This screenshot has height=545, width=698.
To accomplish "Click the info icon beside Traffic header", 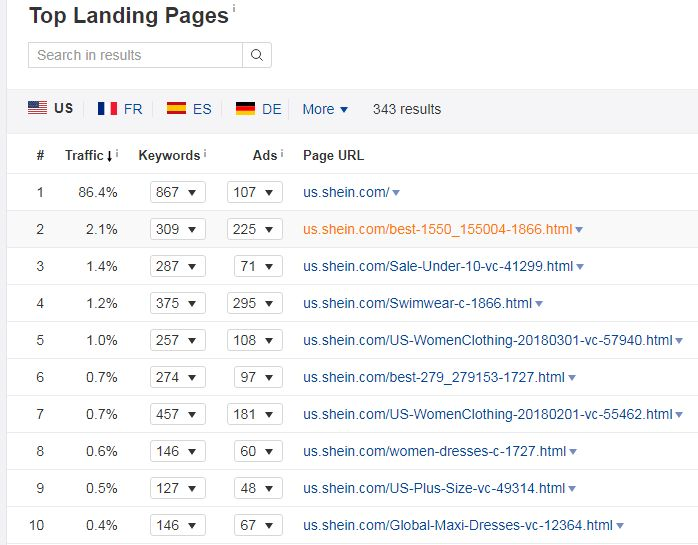I will click(117, 154).
